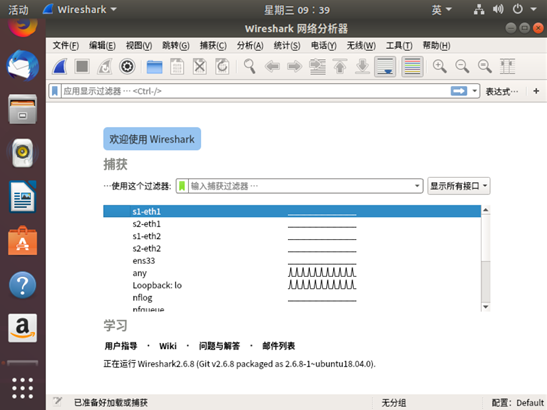Viewport: 547px width, 410px height.
Task: Open system power menu dropdown
Action: pos(524,9)
